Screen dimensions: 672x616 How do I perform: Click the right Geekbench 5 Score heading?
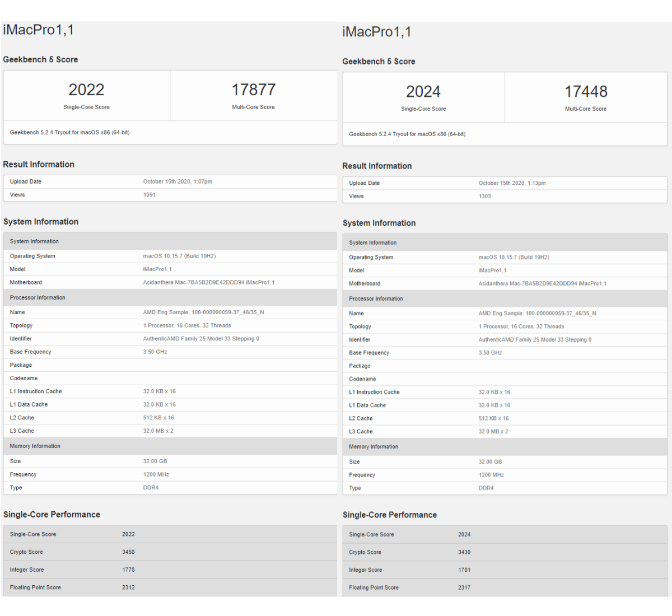click(x=379, y=62)
